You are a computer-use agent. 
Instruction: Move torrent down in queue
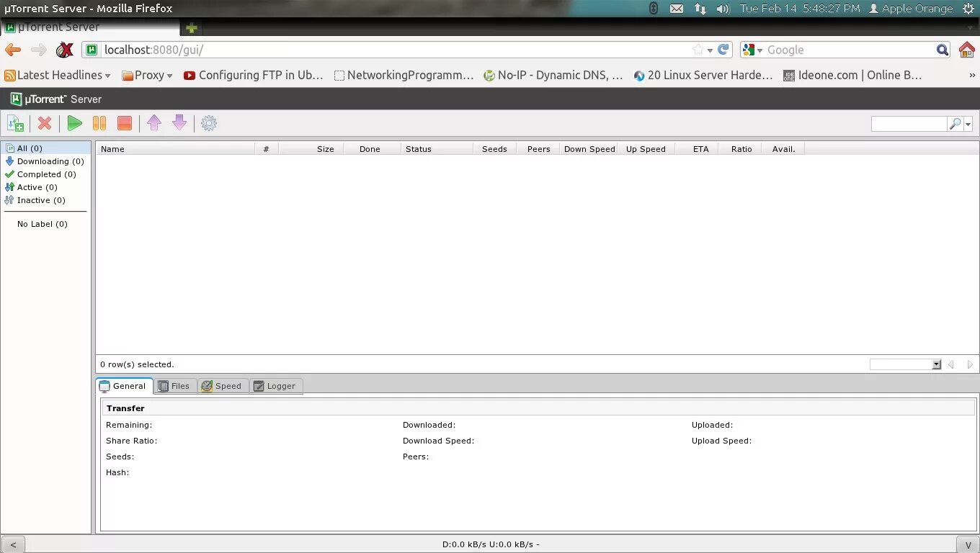(179, 123)
